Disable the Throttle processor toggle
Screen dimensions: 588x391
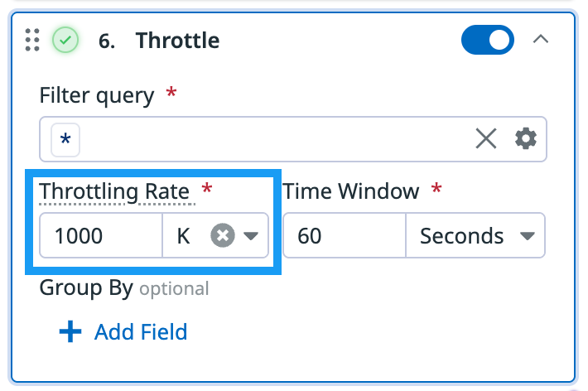click(487, 40)
